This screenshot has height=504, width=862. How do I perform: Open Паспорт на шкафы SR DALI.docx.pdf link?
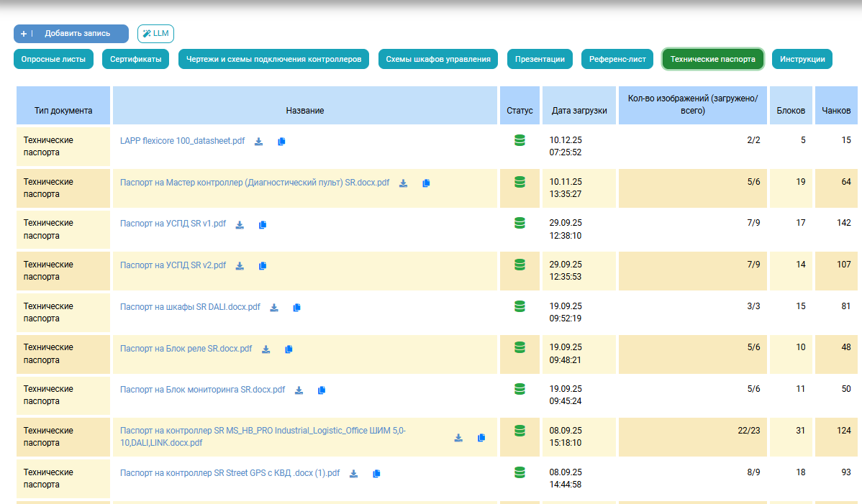point(190,307)
